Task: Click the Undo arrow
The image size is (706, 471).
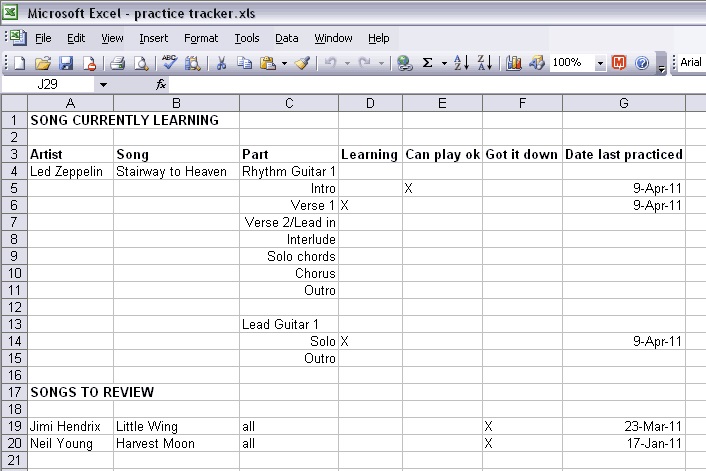Action: (x=331, y=63)
